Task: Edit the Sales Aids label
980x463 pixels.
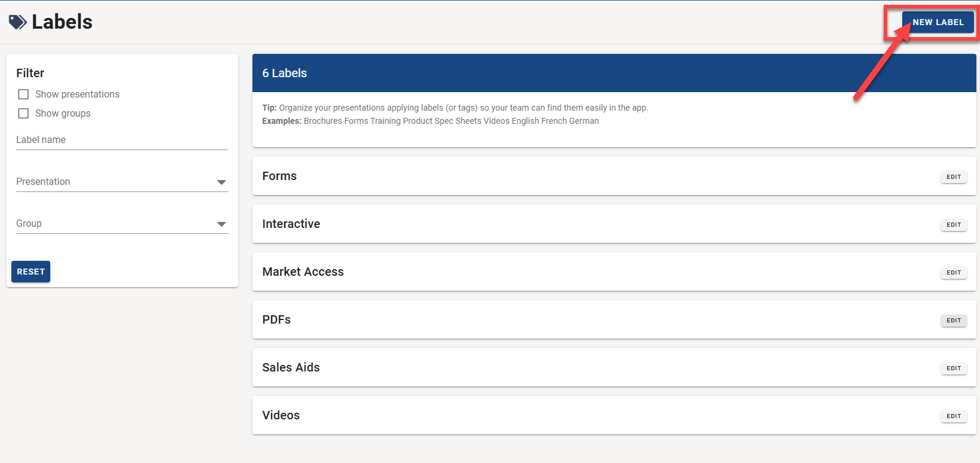Action: [954, 368]
